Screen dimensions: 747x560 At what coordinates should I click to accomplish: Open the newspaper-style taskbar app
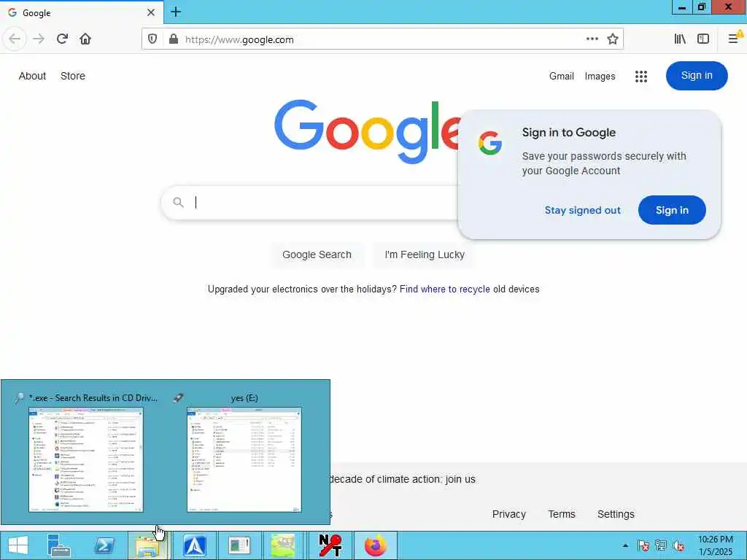tap(239, 545)
